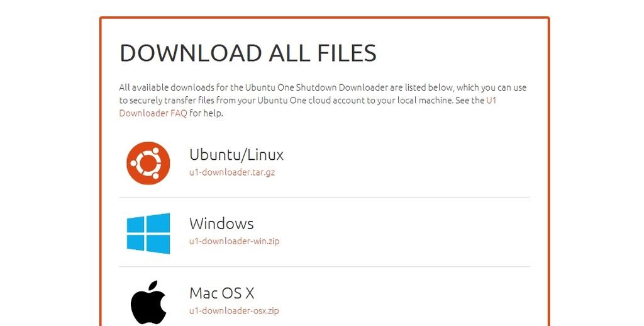644x326 pixels.
Task: Download the u1-downloader.tar.gz file
Action: tap(232, 172)
